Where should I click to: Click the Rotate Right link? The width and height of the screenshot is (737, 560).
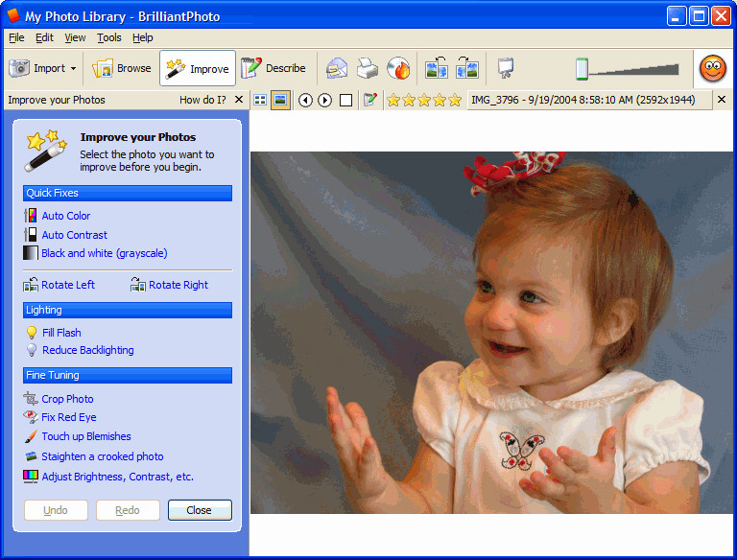tap(178, 285)
